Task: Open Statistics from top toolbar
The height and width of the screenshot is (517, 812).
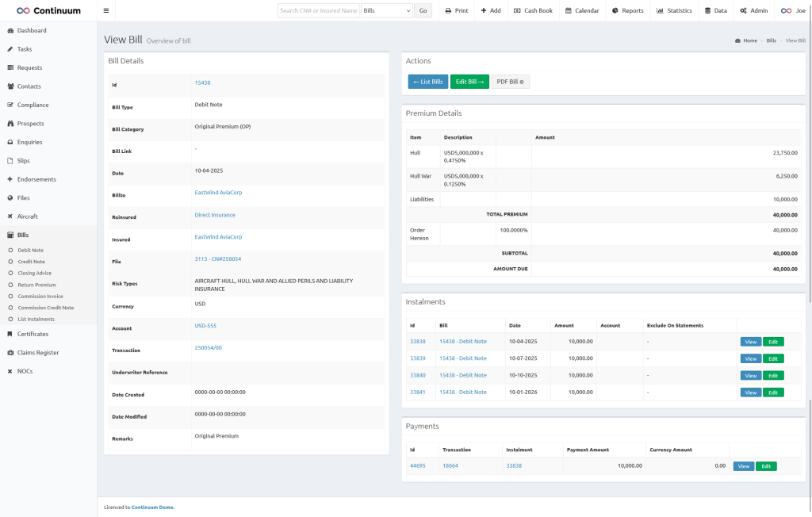Action: [x=674, y=10]
